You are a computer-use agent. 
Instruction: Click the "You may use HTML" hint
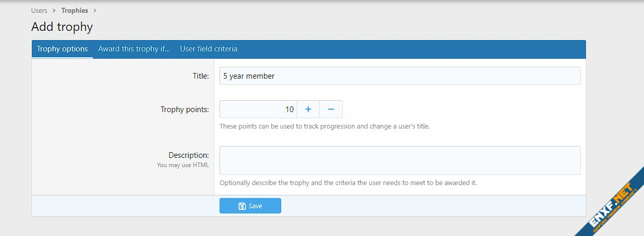click(182, 165)
